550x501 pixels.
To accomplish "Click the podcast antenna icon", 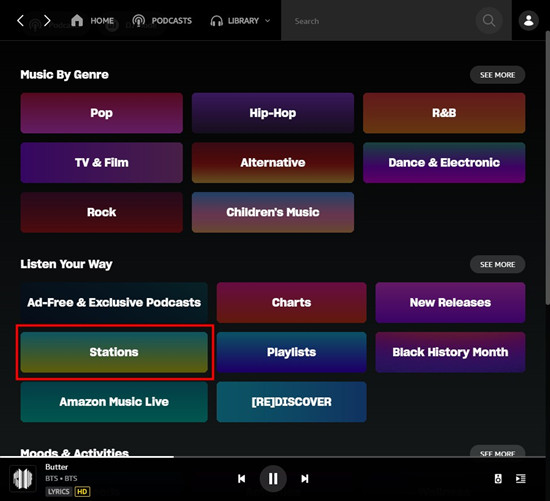I will coord(139,21).
